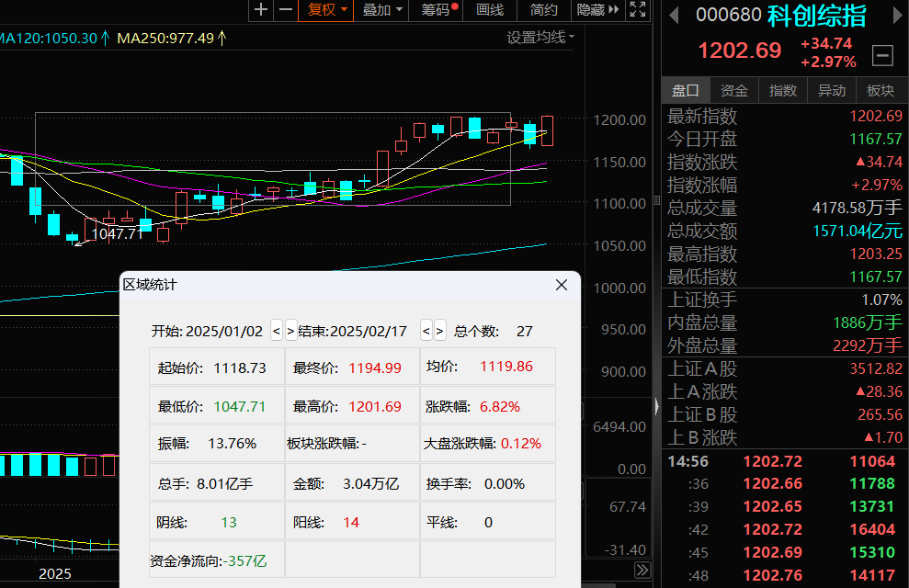Close the 区域统计 statistics dialog
Image resolution: width=909 pixels, height=588 pixels.
561,285
